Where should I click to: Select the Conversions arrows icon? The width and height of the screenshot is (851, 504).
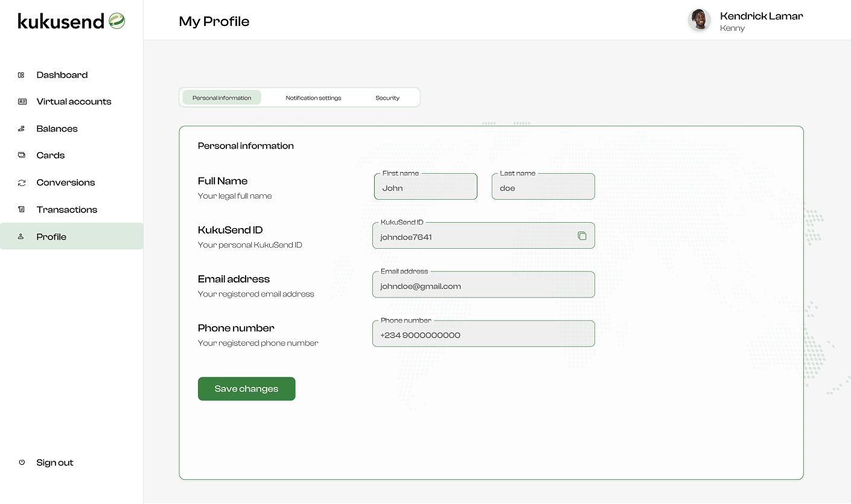21,182
